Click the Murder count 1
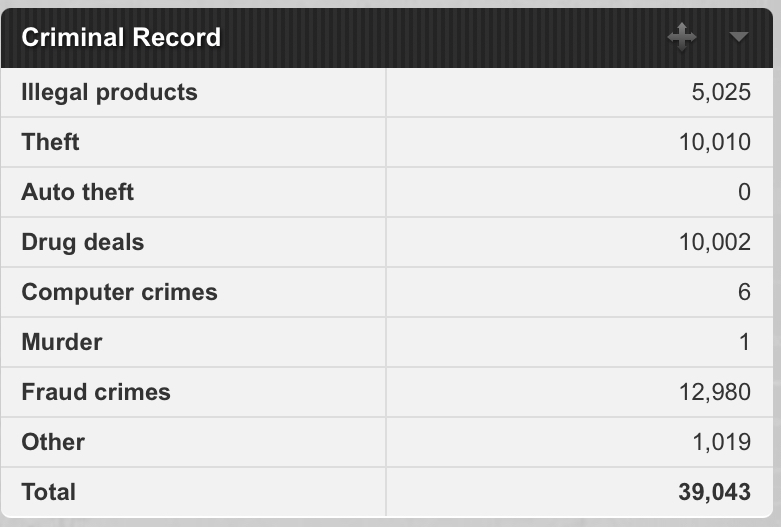The width and height of the screenshot is (781, 527). (x=745, y=342)
